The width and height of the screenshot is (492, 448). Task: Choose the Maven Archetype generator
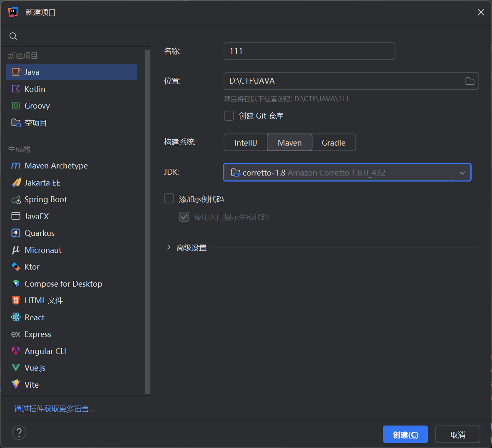coord(71,166)
